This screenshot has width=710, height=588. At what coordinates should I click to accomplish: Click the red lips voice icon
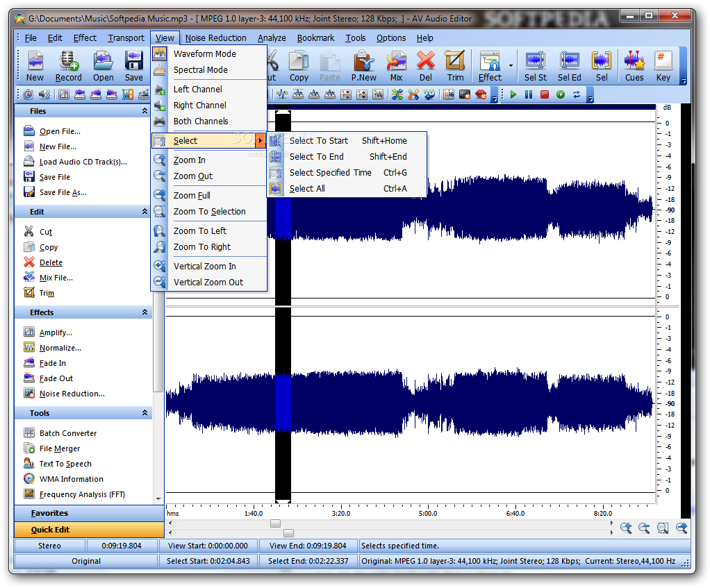[481, 94]
